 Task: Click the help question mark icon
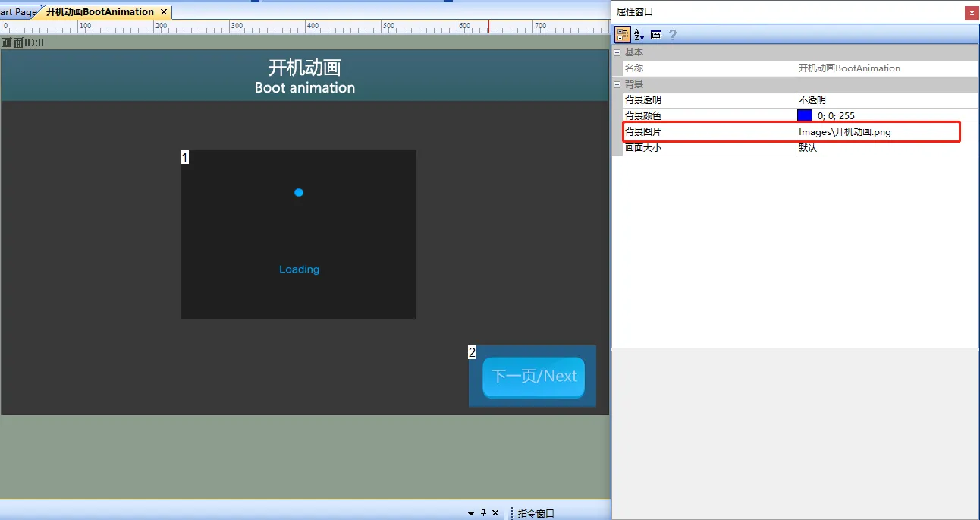[x=672, y=35]
